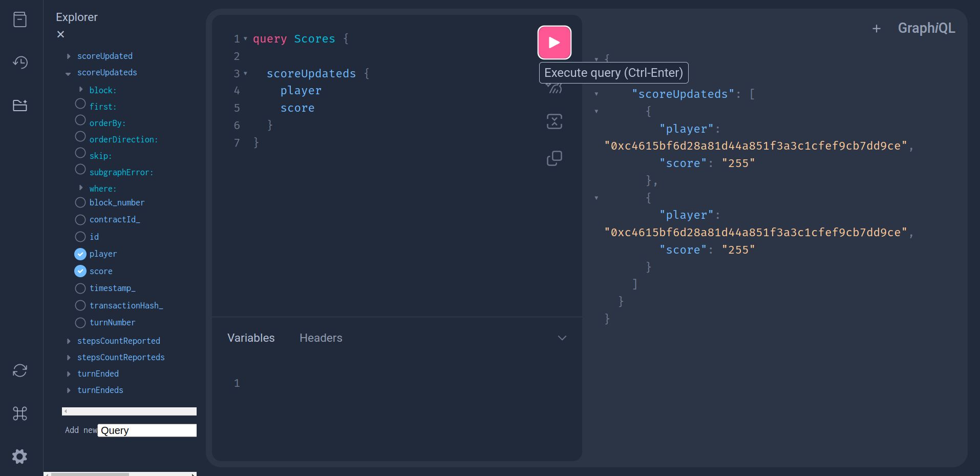This screenshot has width=980, height=476.
Task: Check the contractId_ field
Action: coord(80,220)
